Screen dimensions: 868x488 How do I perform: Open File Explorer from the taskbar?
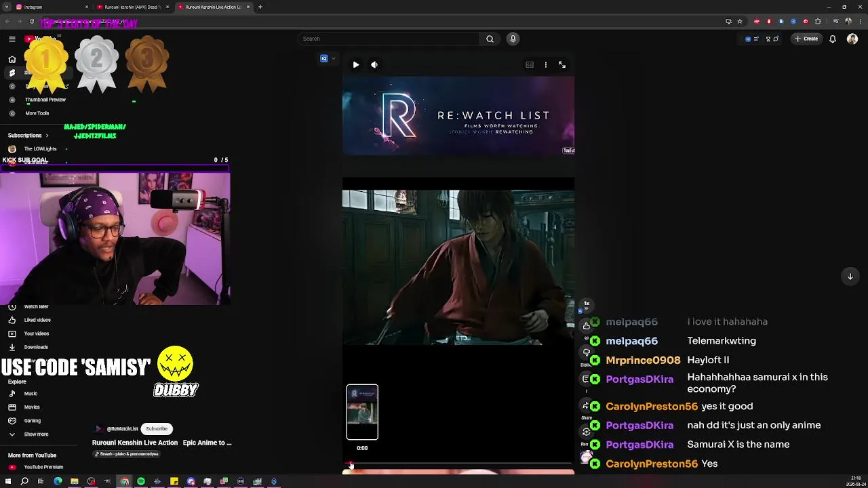[75, 481]
